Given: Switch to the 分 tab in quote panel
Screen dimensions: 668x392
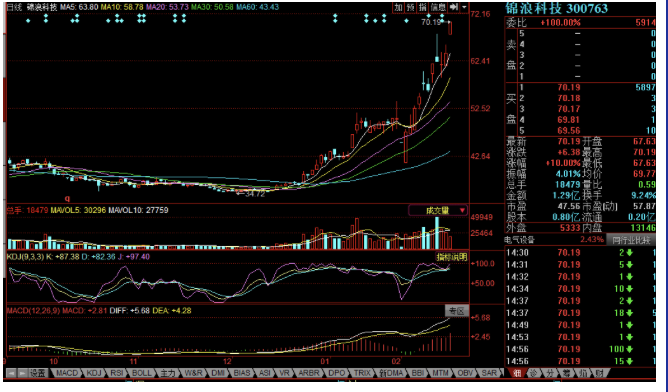Looking at the screenshot, I should [550, 374].
